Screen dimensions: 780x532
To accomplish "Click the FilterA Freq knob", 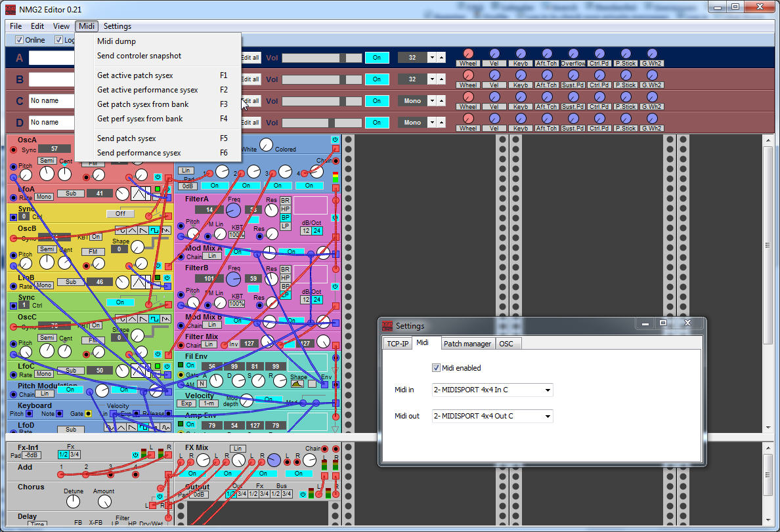I will click(233, 211).
